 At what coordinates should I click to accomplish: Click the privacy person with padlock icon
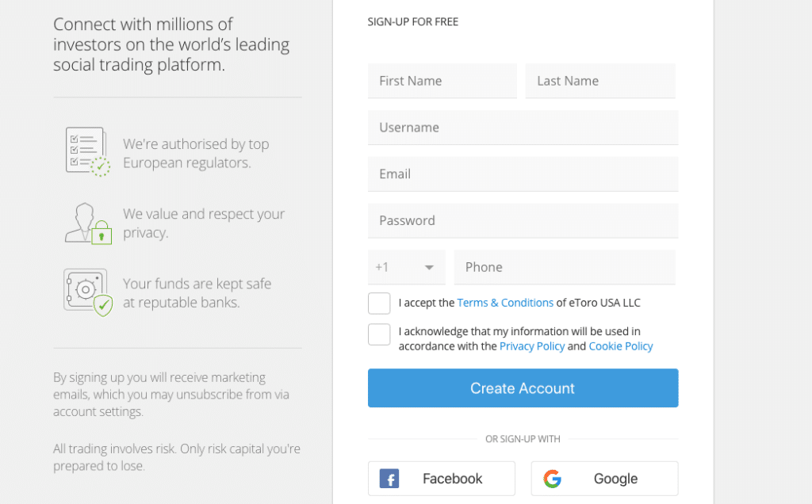click(x=88, y=223)
